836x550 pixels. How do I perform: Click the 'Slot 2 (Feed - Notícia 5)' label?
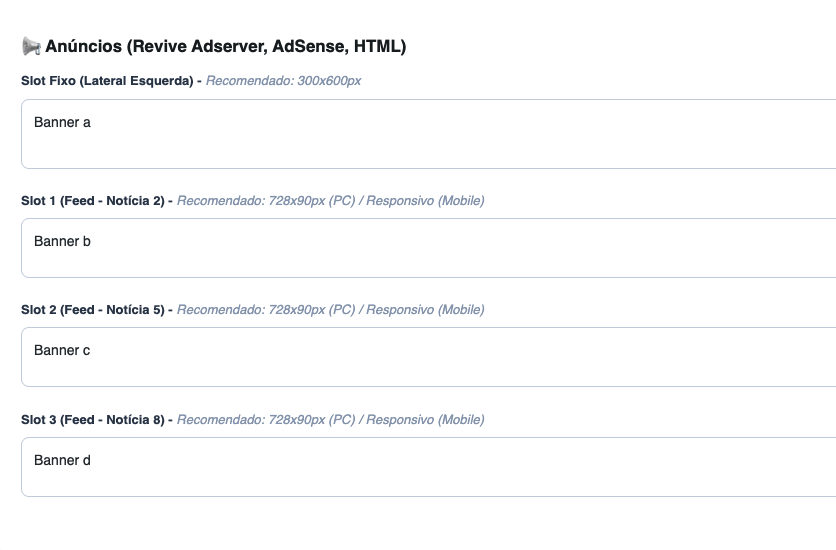[92, 310]
